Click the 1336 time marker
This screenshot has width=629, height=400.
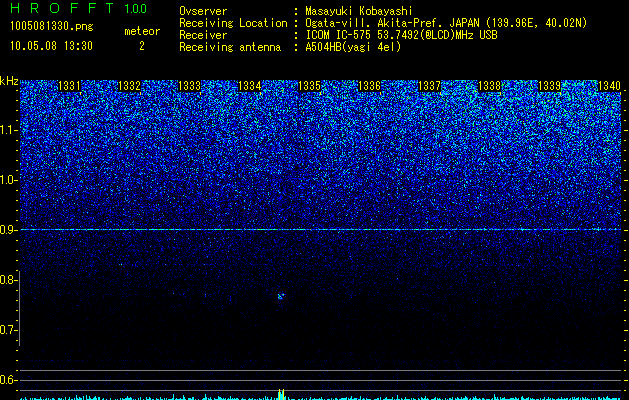pyautogui.click(x=369, y=86)
